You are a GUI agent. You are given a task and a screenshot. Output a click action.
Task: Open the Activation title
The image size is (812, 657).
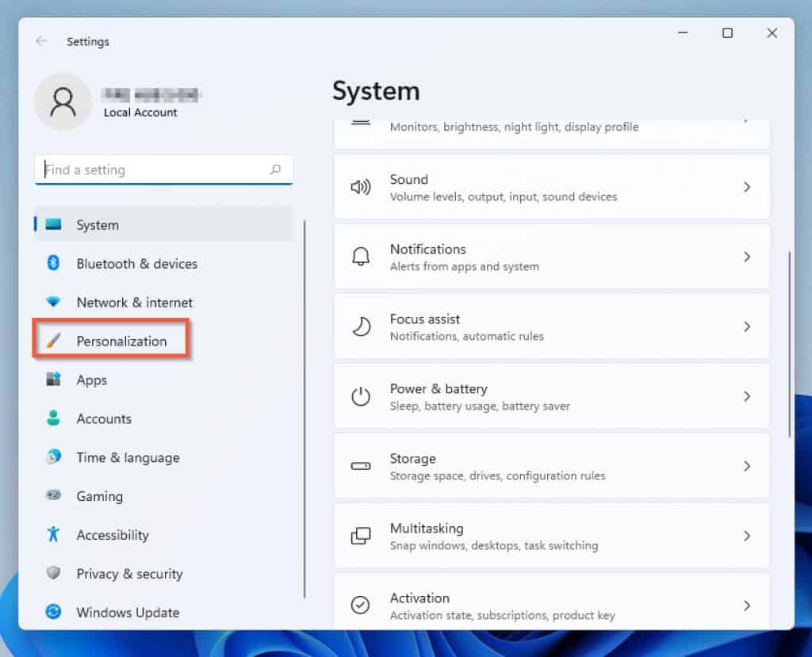coord(419,598)
